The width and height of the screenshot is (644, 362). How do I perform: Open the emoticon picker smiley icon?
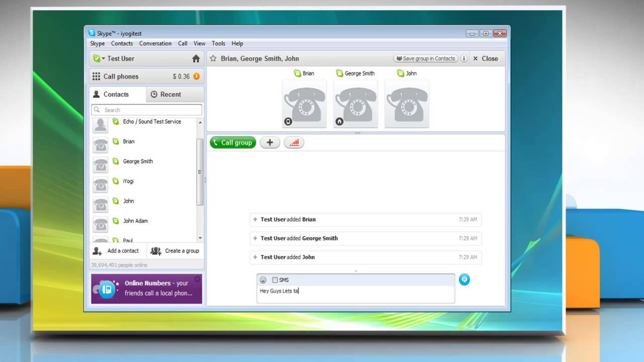(x=263, y=280)
